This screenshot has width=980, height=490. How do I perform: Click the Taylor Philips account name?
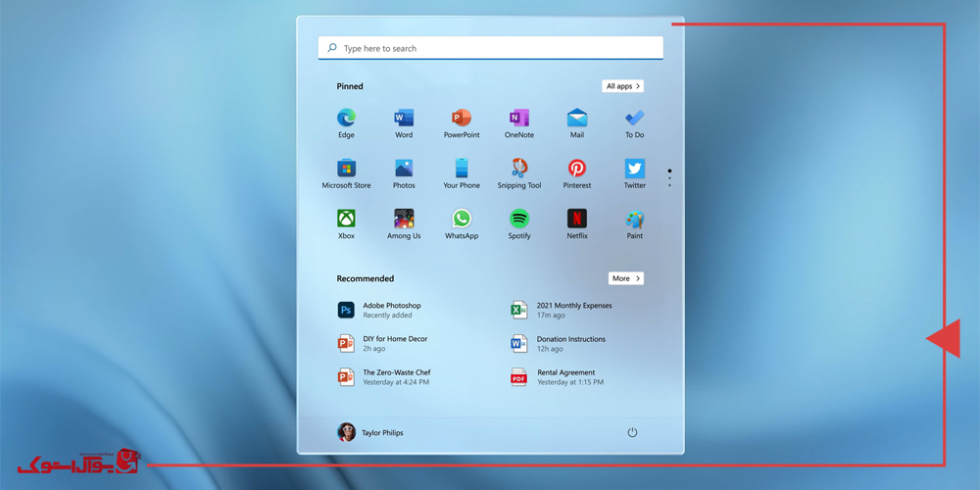click(x=382, y=432)
